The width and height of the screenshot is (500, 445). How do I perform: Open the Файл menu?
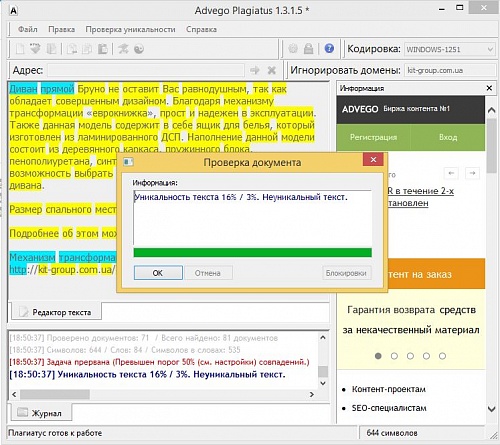(x=28, y=29)
